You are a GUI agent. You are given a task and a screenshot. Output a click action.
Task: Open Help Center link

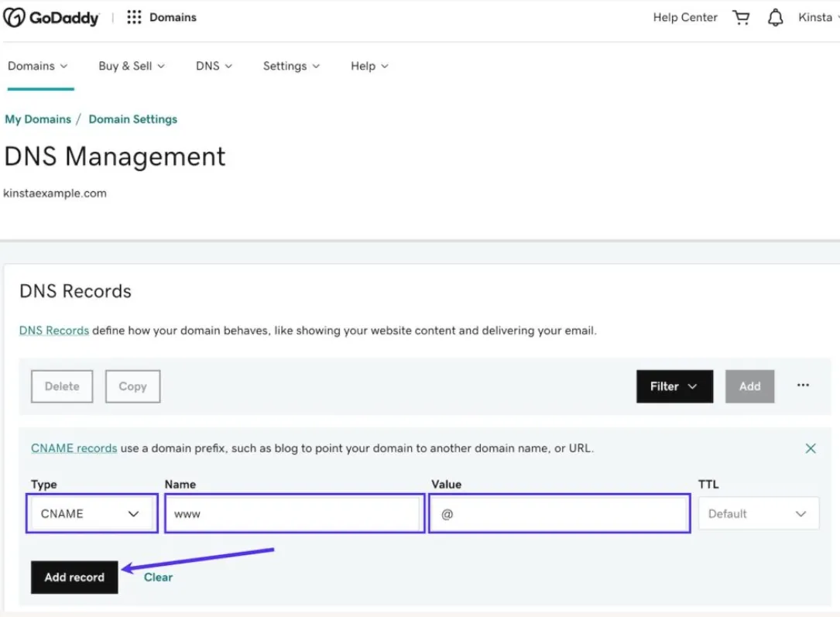[x=684, y=18]
